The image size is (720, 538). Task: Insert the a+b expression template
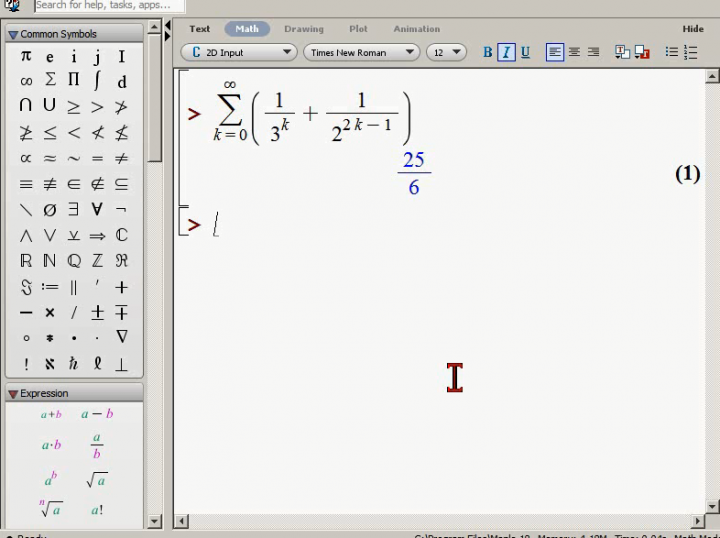pos(51,415)
